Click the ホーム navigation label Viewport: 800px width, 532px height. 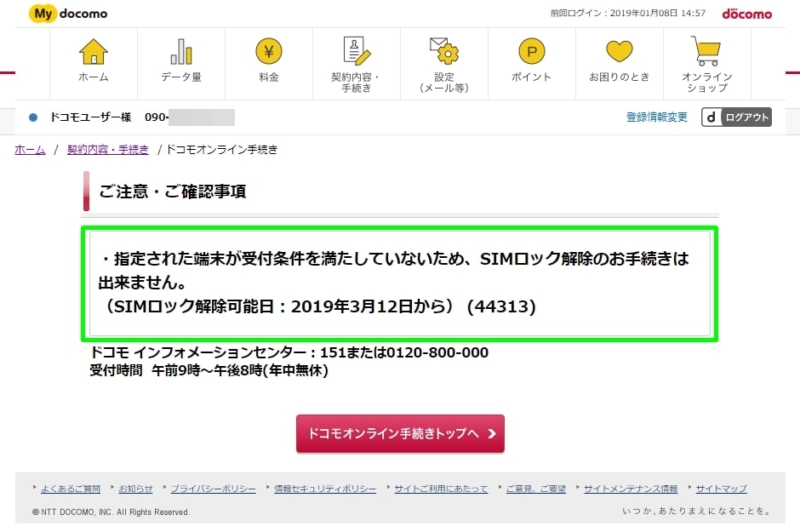click(x=93, y=77)
